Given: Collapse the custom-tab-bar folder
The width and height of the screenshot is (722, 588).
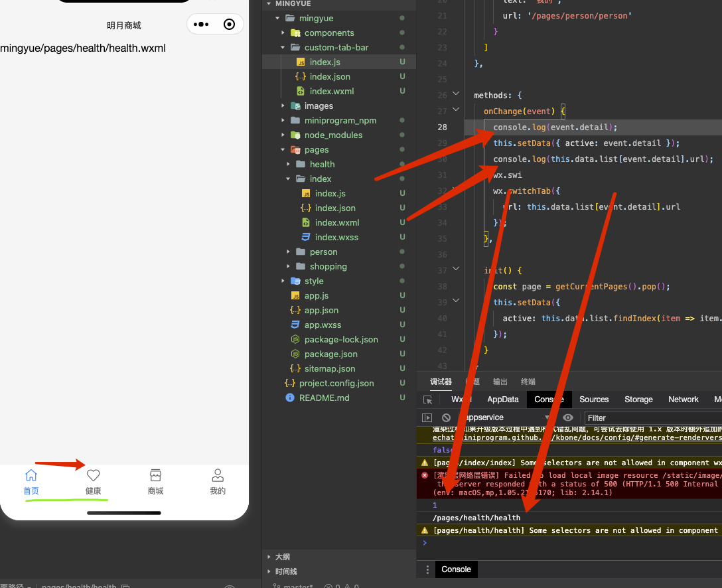Looking at the screenshot, I should pyautogui.click(x=283, y=47).
